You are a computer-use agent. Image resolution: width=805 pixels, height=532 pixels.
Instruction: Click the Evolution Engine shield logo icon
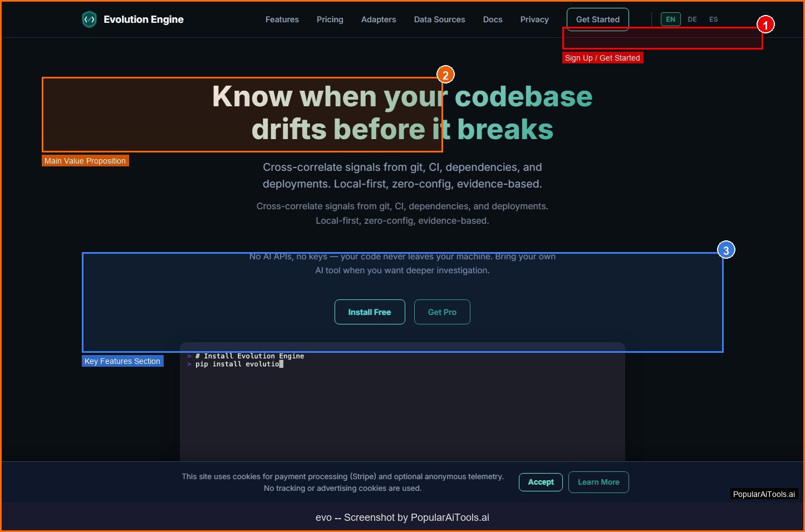pos(89,19)
